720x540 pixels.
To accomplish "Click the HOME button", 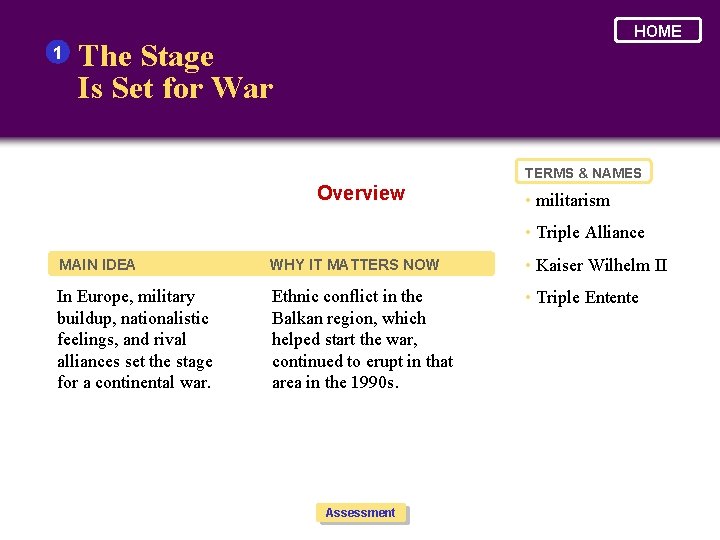I will 657,31.
